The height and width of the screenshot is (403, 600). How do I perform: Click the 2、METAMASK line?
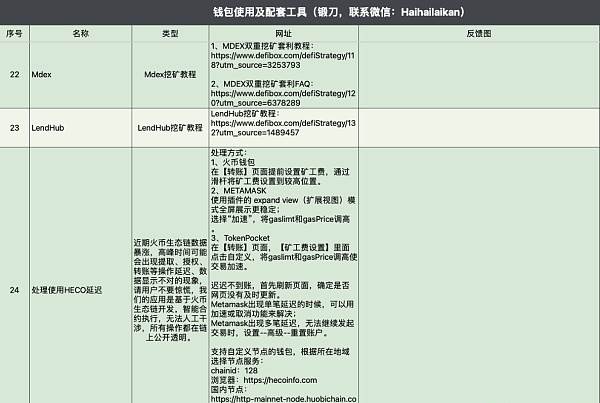(x=238, y=191)
